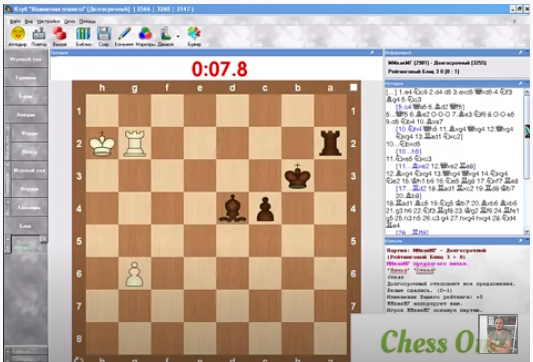Click the top sidebar button Игровой зал
This screenshot has width=533, height=362.
click(26, 59)
